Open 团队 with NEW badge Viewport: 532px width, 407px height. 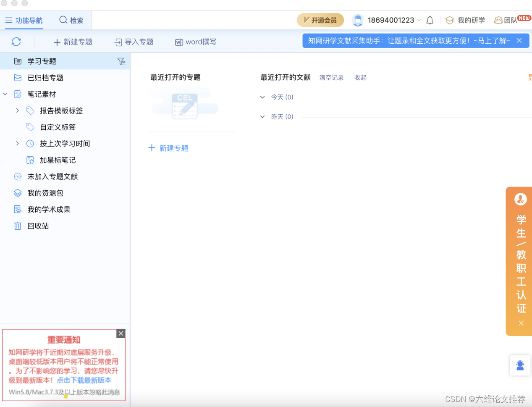512,20
